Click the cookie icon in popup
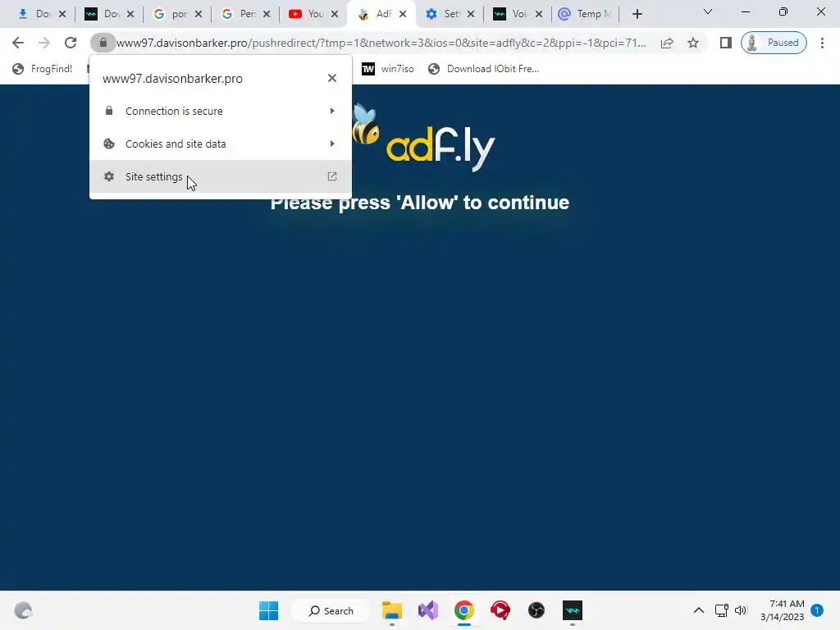Screen dimensions: 840x630 [109, 144]
